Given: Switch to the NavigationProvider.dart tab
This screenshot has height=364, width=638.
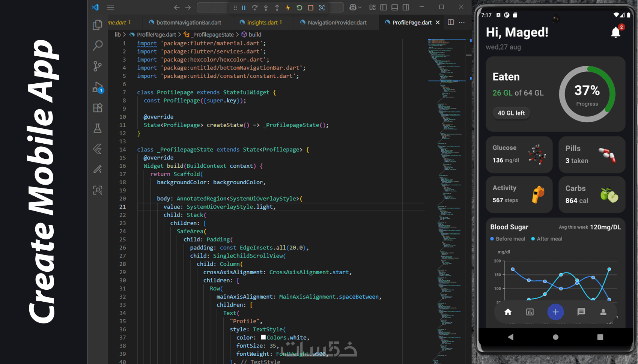Looking at the screenshot, I should coord(337,23).
